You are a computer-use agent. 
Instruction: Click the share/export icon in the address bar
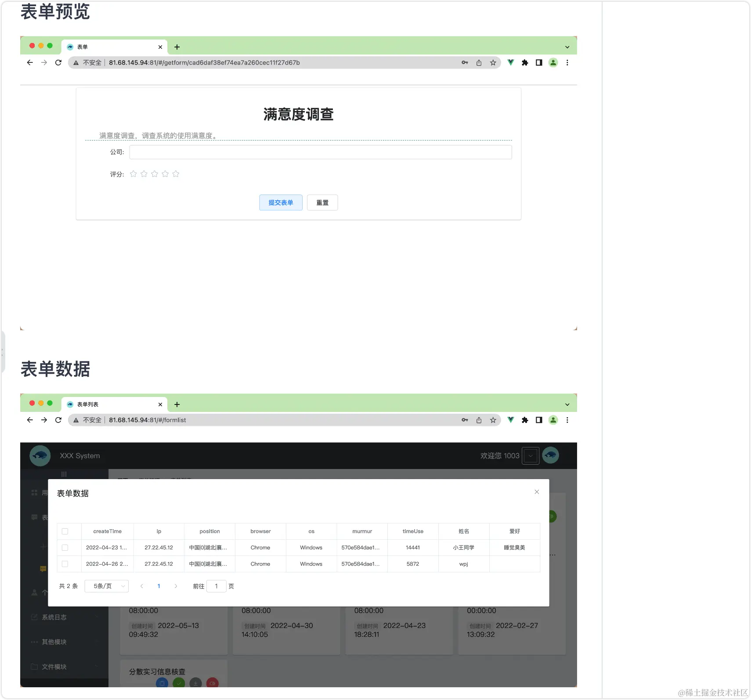pyautogui.click(x=479, y=62)
